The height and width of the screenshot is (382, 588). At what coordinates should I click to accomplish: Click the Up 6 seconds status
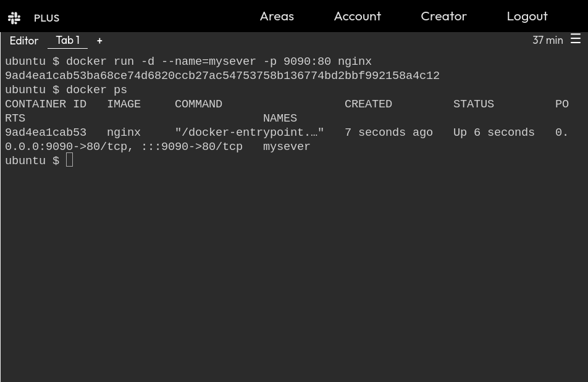[494, 133]
